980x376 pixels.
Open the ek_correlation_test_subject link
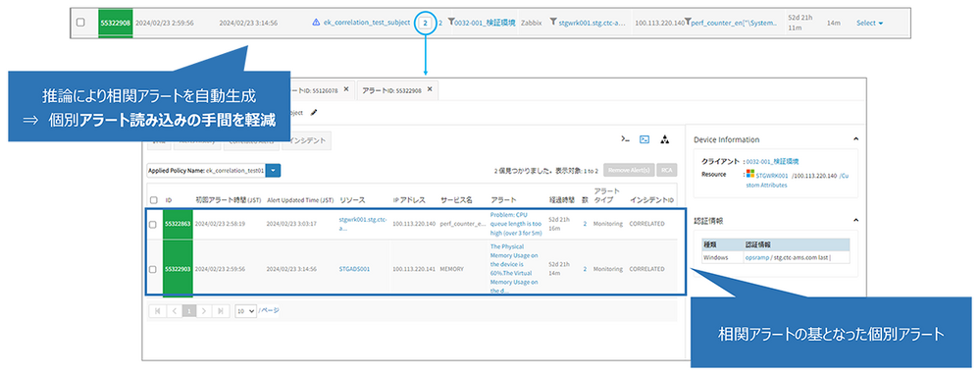(x=366, y=23)
